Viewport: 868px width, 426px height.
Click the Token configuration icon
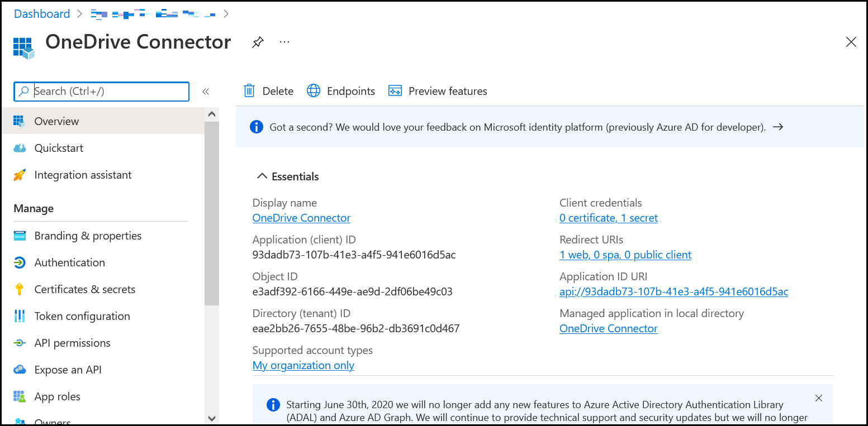tap(20, 316)
